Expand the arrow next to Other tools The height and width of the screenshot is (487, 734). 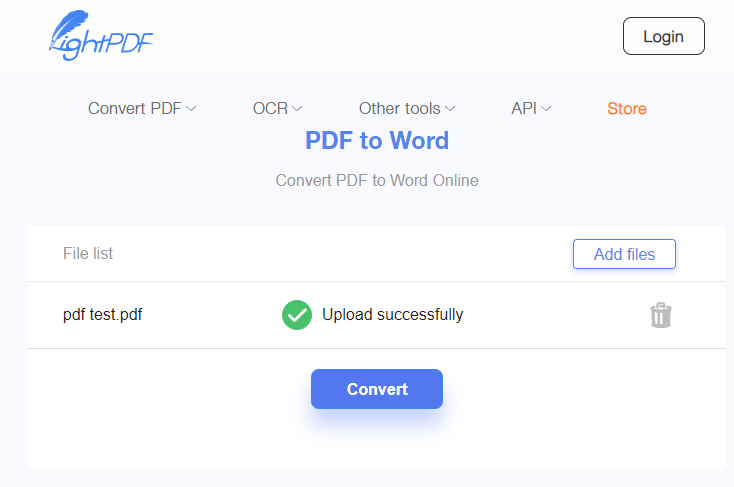pos(450,109)
